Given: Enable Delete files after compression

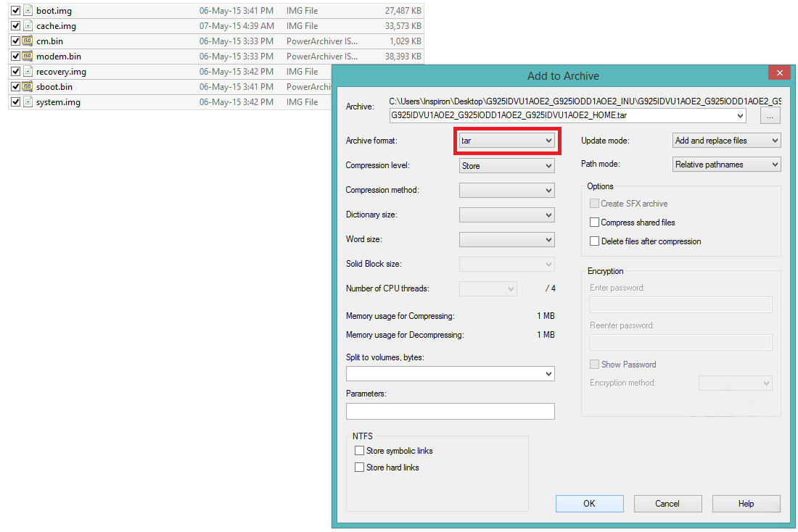Looking at the screenshot, I should coord(595,241).
